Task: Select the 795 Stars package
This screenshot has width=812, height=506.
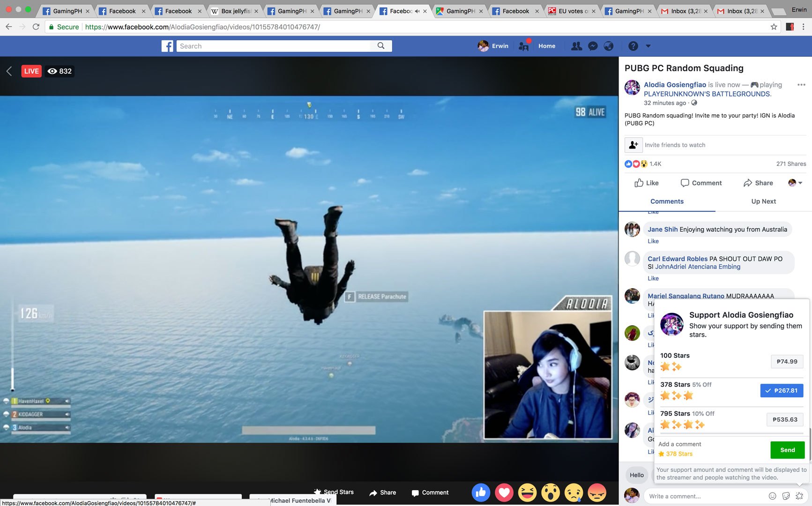Action: pos(784,419)
